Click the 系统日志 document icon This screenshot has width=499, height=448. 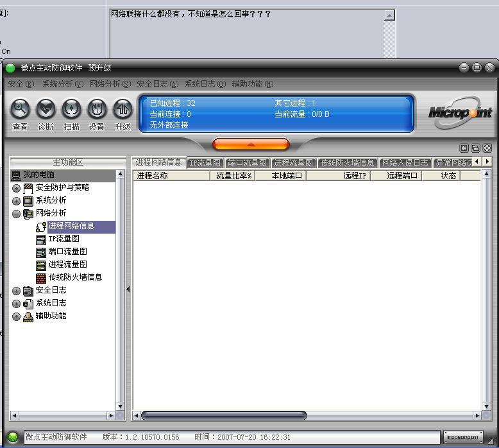tap(28, 304)
